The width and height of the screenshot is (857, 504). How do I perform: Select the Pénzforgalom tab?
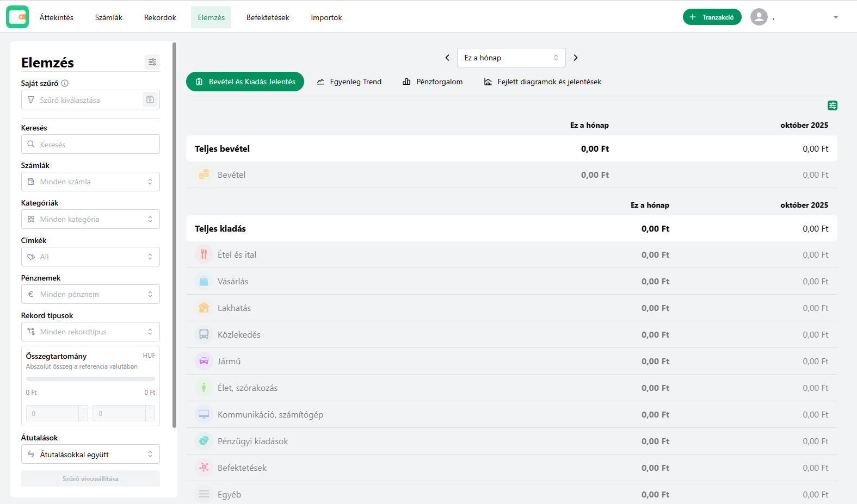point(433,82)
